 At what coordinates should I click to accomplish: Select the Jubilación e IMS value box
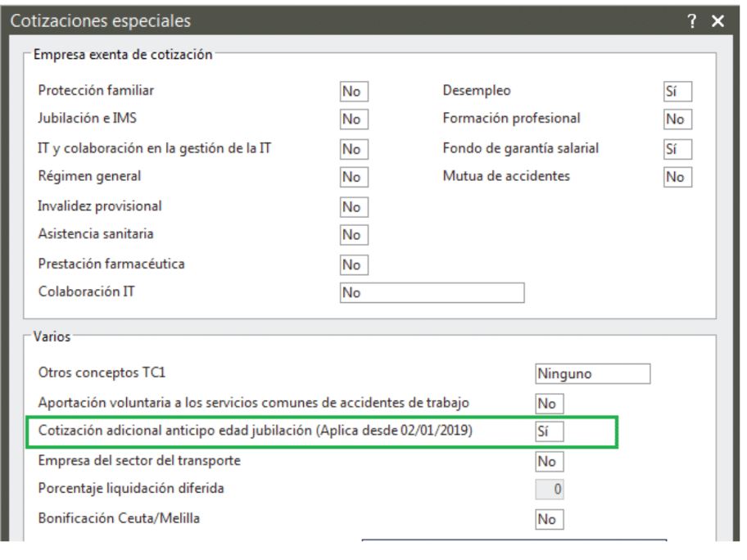354,119
